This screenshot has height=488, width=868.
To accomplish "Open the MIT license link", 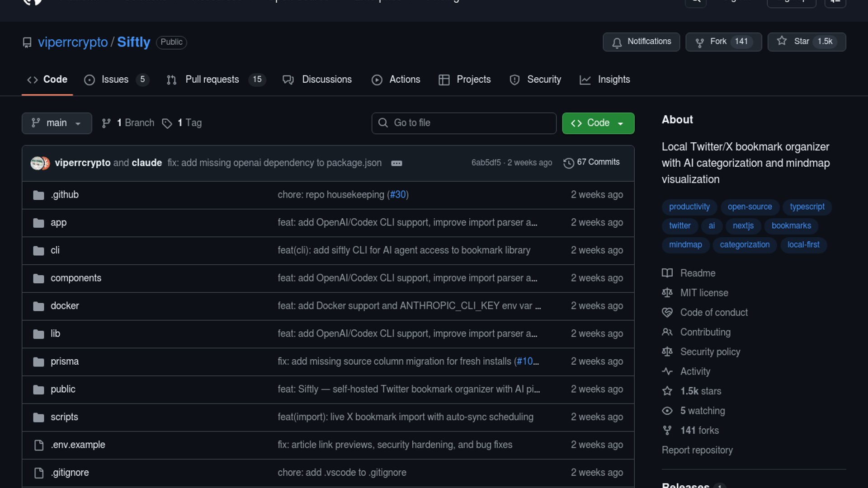I will (704, 293).
